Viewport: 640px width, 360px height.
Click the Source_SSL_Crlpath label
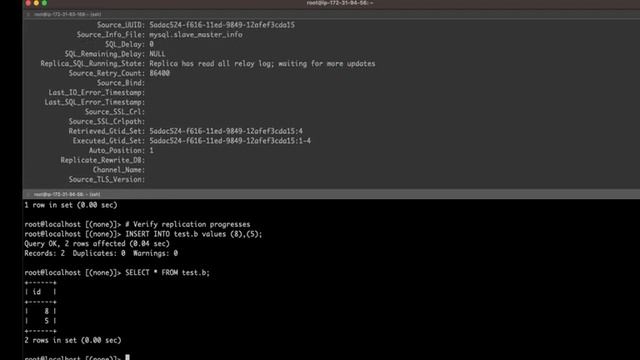point(107,122)
